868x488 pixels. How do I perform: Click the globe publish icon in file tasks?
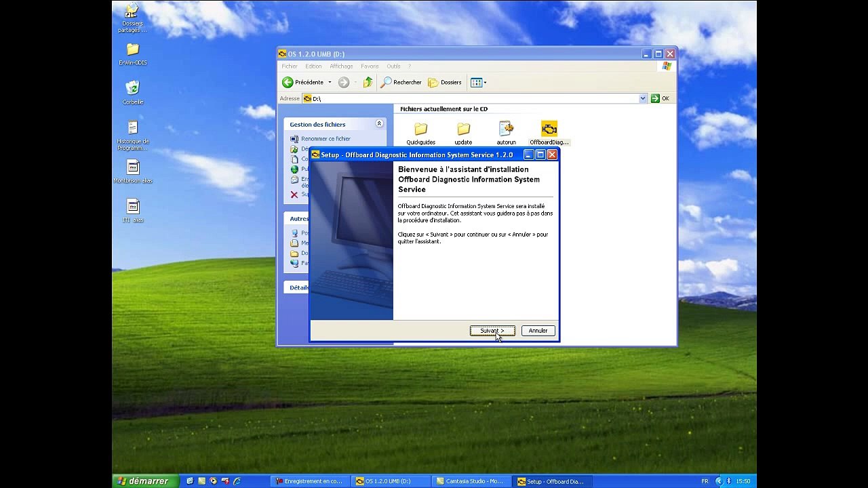point(294,169)
